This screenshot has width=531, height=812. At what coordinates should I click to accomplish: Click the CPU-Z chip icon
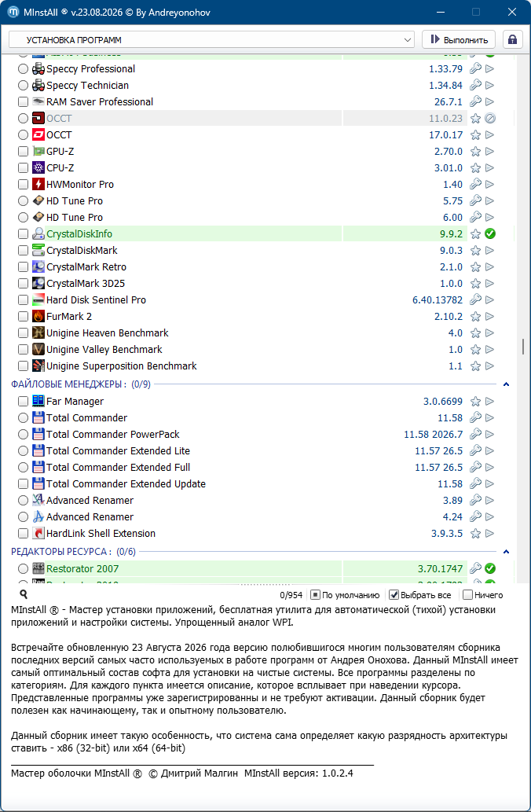pos(38,167)
